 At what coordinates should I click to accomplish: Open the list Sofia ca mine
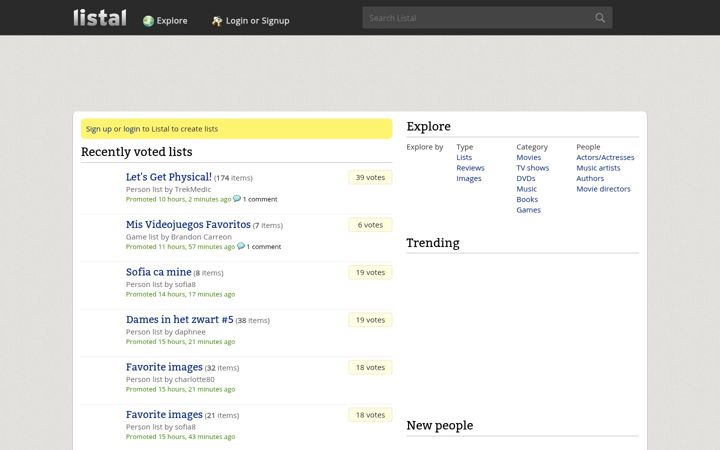[x=158, y=272]
